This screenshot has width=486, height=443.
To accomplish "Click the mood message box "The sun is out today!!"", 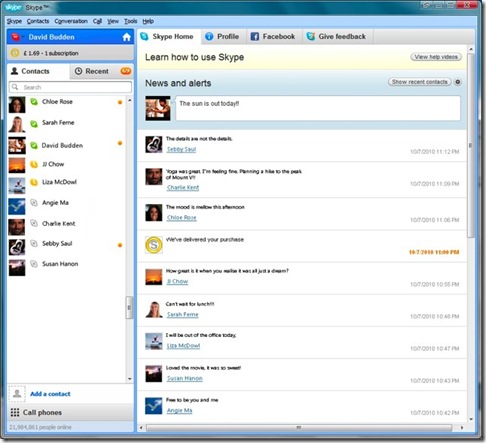I will [318, 108].
